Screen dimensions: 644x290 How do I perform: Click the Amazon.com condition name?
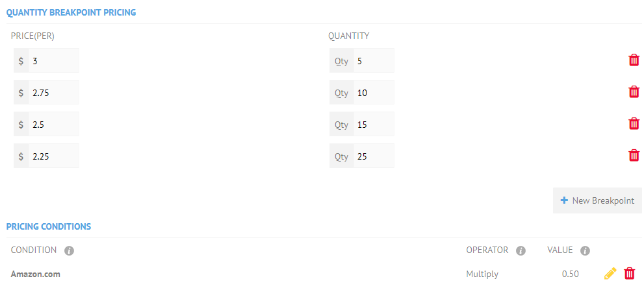pyautogui.click(x=36, y=274)
